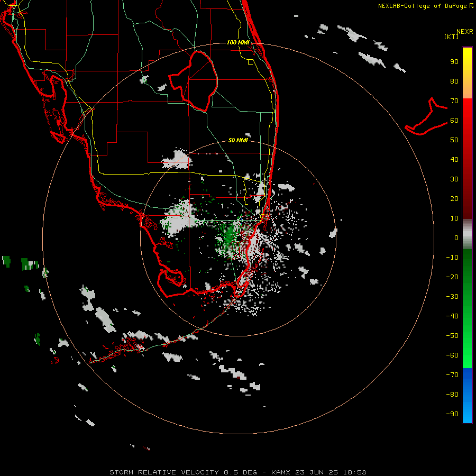Click the gray zero-velocity color bar segment
The height and width of the screenshot is (476, 476).
coord(467,234)
